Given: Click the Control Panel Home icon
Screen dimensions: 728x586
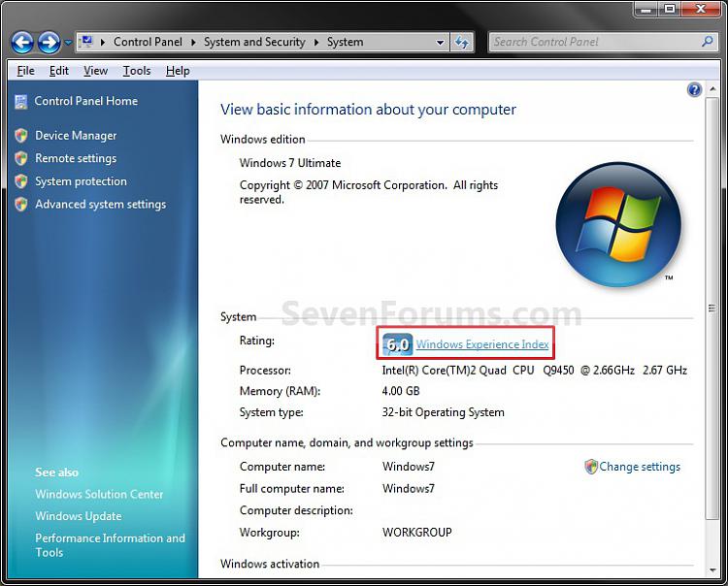Looking at the screenshot, I should point(21,101).
